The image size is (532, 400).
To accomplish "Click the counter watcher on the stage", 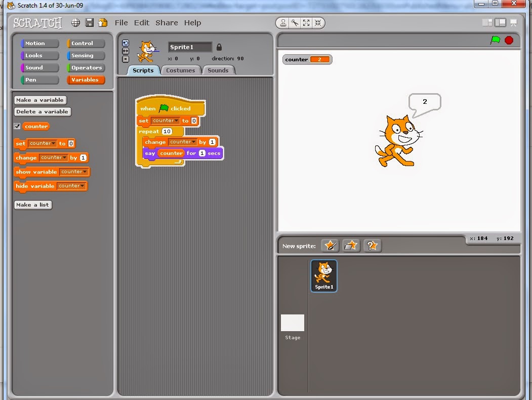I will tap(307, 59).
